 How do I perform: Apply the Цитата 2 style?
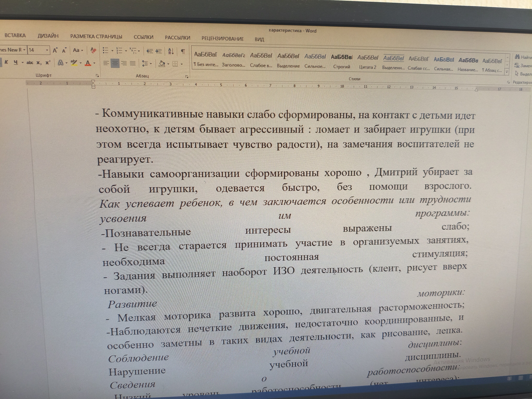click(367, 62)
